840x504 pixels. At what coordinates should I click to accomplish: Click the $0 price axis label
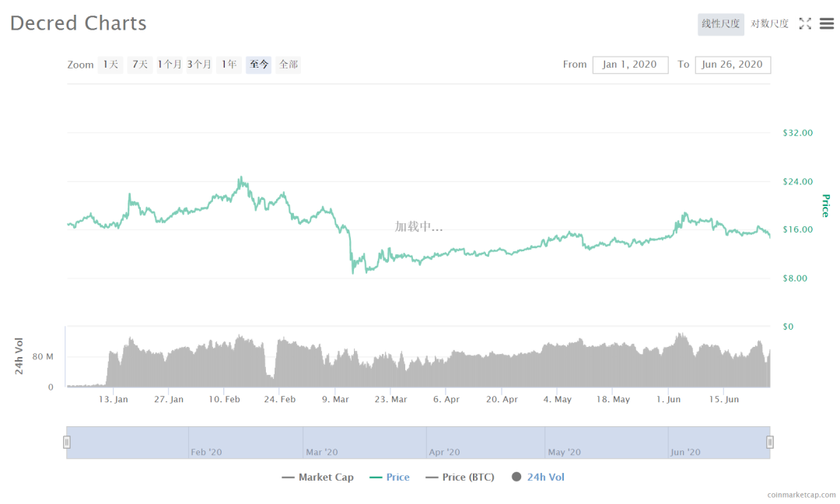point(788,327)
